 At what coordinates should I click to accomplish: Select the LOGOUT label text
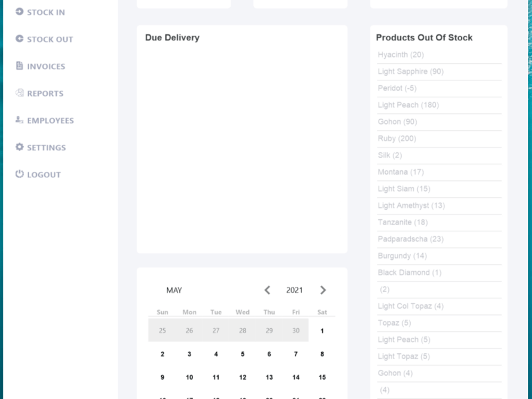pos(44,174)
